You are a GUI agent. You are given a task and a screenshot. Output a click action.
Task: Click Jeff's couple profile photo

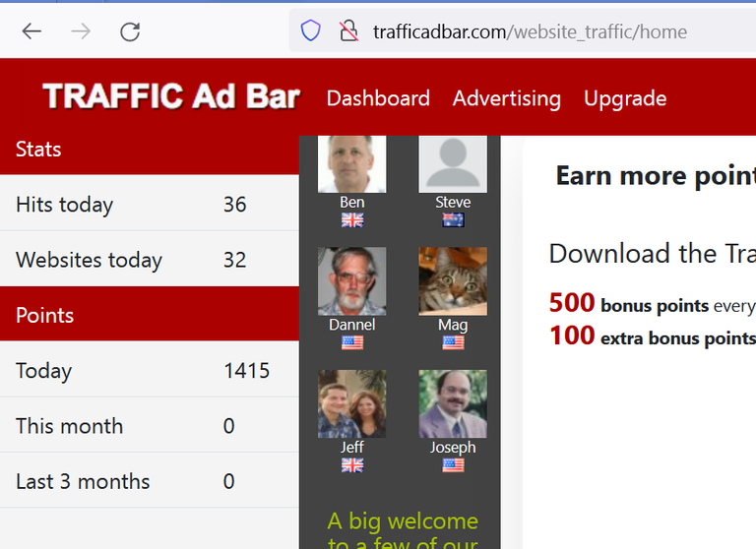pos(352,403)
